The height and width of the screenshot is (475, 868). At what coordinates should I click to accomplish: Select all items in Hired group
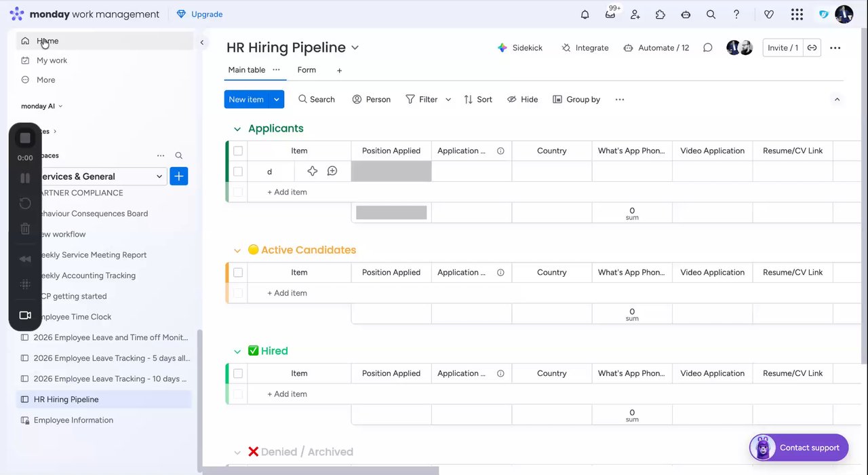tap(238, 373)
